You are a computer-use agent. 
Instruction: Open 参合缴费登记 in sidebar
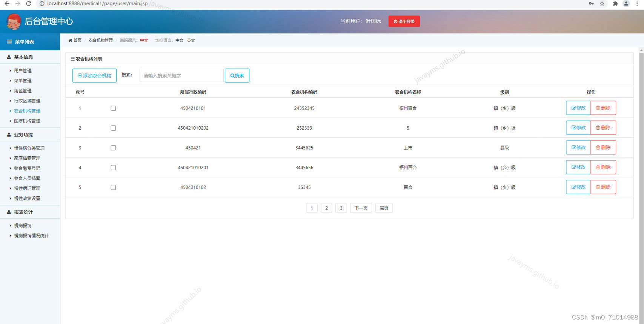point(27,168)
